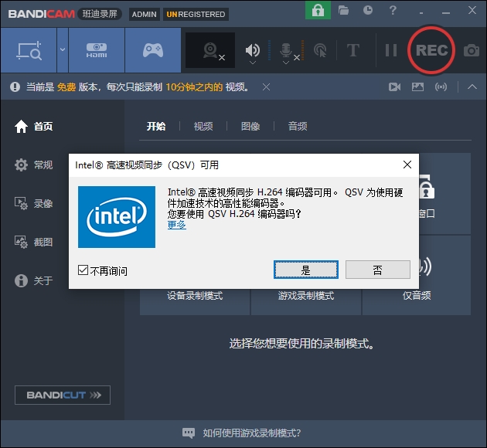Switch to the 视频 tab
Viewport: 487px width, 448px height.
point(203,126)
